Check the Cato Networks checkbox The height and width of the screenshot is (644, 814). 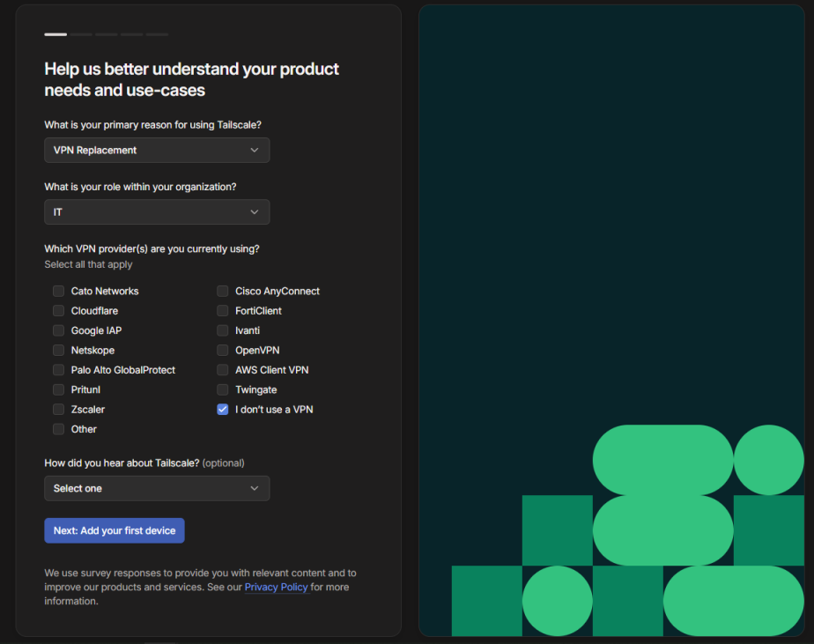point(58,292)
